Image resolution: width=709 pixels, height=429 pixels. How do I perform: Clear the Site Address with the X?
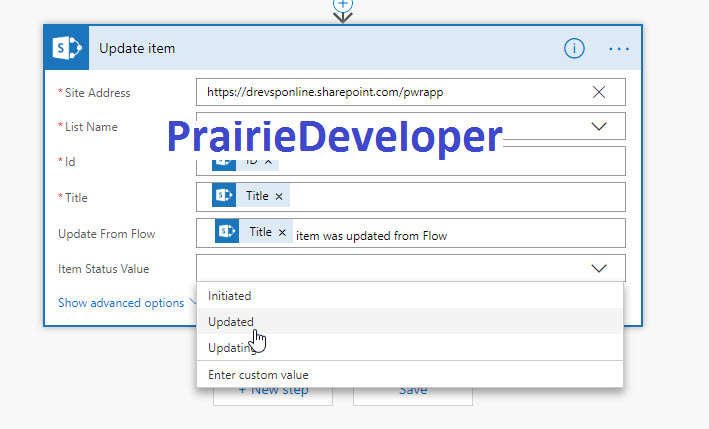[599, 92]
